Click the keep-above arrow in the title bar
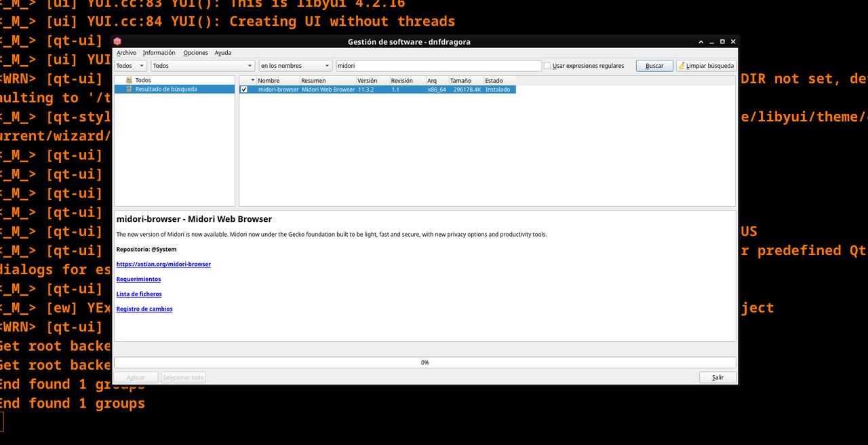This screenshot has height=445, width=868. pyautogui.click(x=701, y=41)
